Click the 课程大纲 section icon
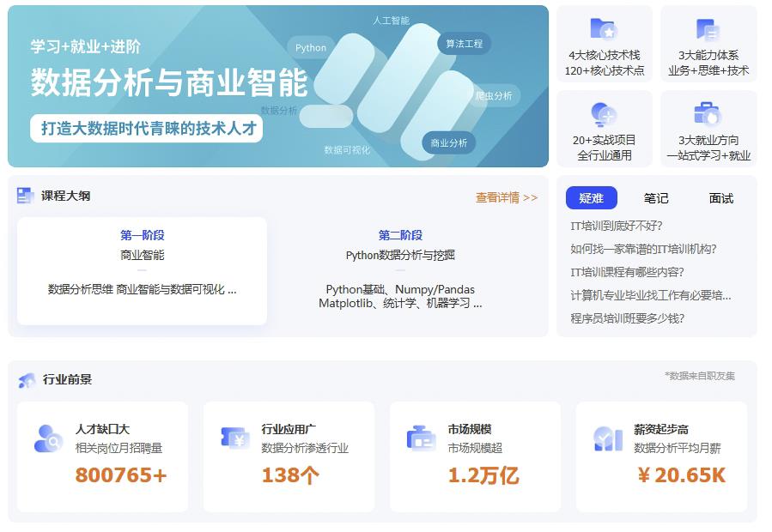The height and width of the screenshot is (532, 772). coord(25,196)
